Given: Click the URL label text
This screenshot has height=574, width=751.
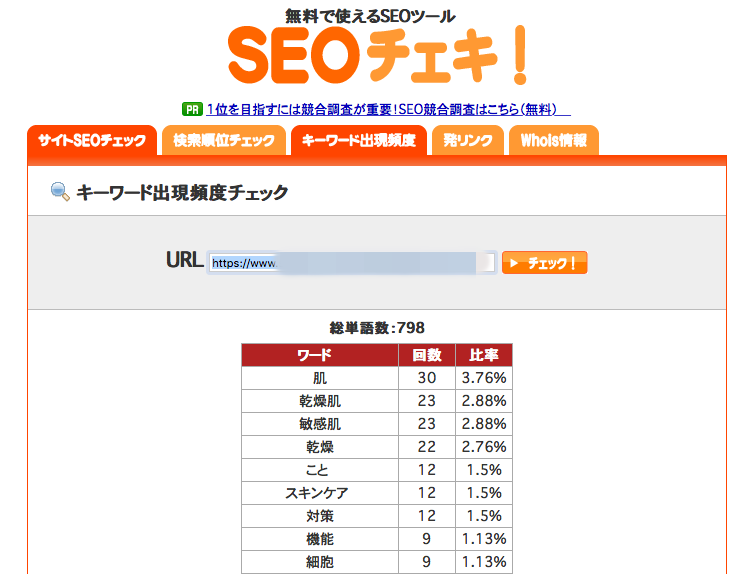Looking at the screenshot, I should tap(185, 260).
